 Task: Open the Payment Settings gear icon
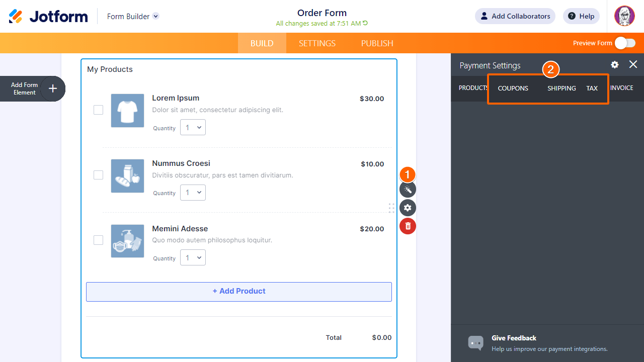coord(615,65)
